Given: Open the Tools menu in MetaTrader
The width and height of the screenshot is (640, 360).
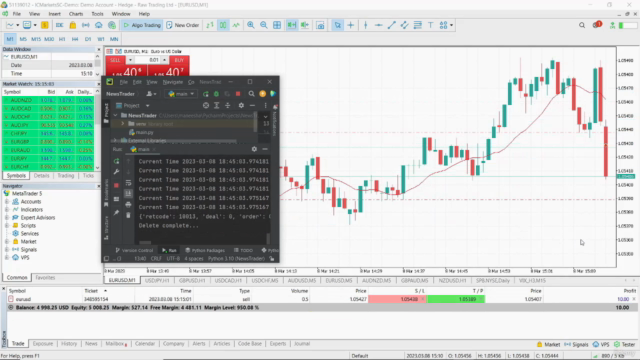Looking at the screenshot, I should coord(97,14).
